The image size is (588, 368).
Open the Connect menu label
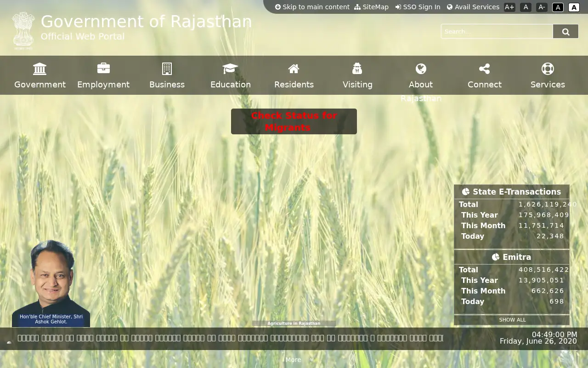point(485,85)
